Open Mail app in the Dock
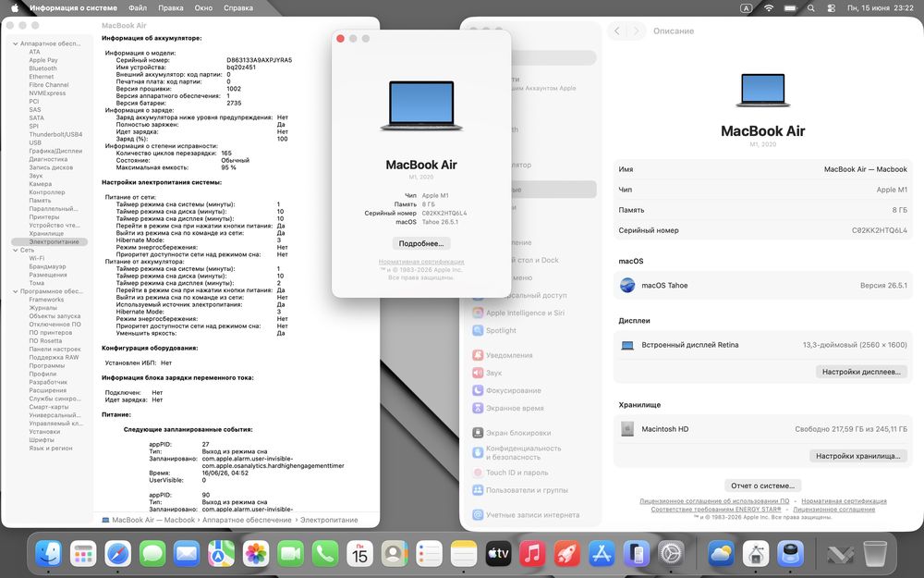This screenshot has width=924, height=578. [187, 553]
